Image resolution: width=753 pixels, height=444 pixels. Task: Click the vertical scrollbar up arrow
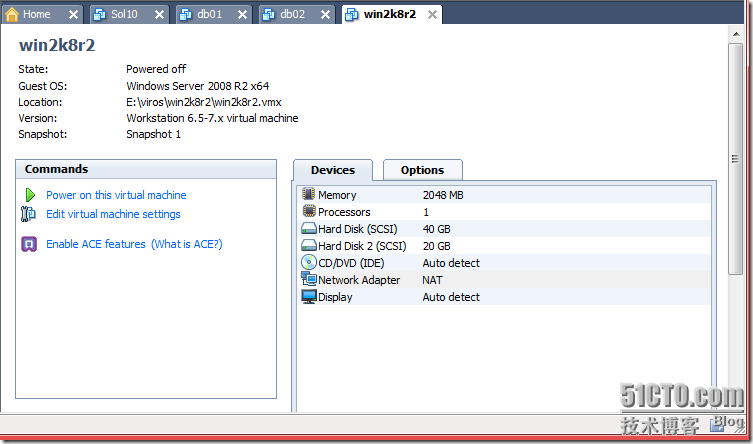point(736,34)
